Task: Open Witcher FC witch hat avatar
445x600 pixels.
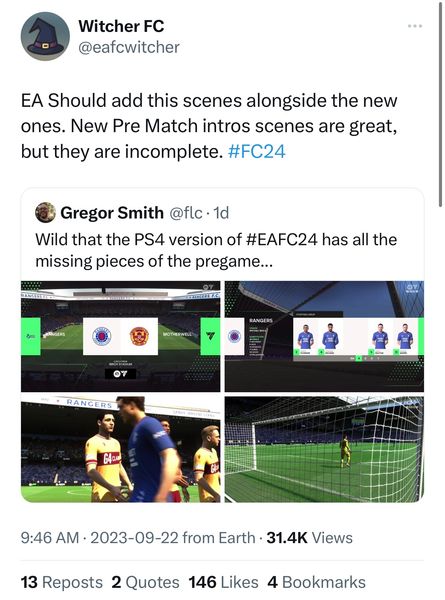Action: coord(45,36)
